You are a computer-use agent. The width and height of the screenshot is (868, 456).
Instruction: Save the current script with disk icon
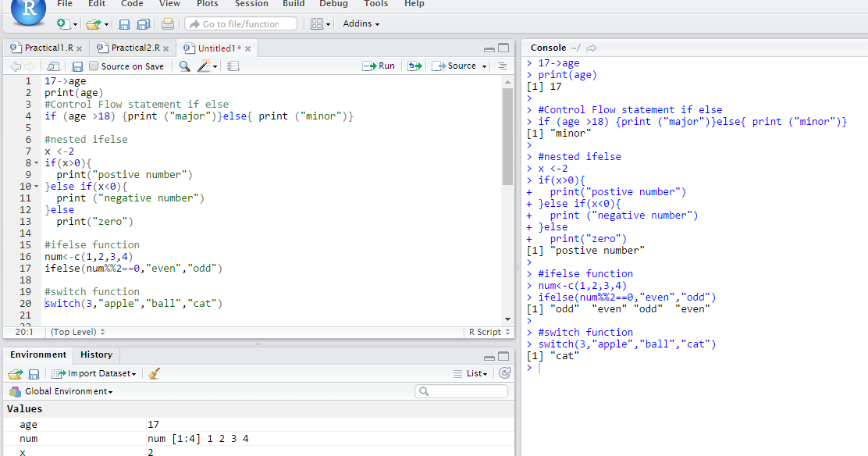pos(124,24)
